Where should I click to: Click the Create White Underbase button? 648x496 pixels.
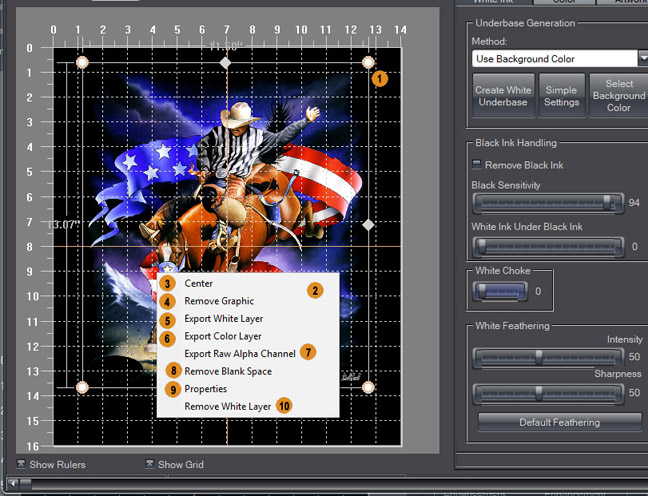(x=503, y=96)
